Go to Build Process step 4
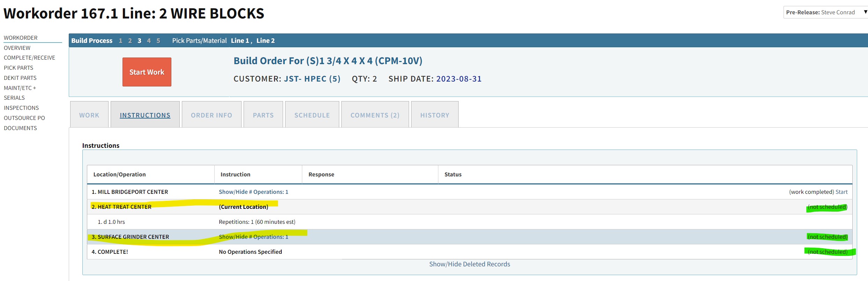868x281 pixels. (x=149, y=41)
